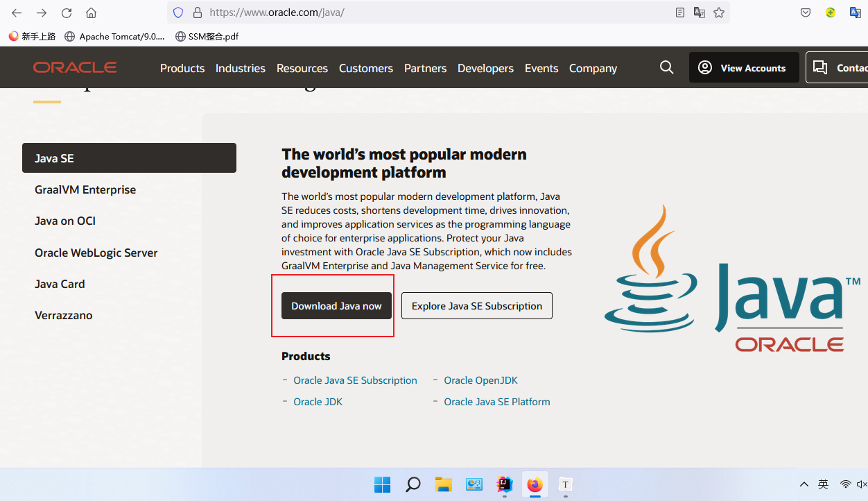This screenshot has width=868, height=501.
Task: Click the padlock site security icon
Action: point(197,12)
